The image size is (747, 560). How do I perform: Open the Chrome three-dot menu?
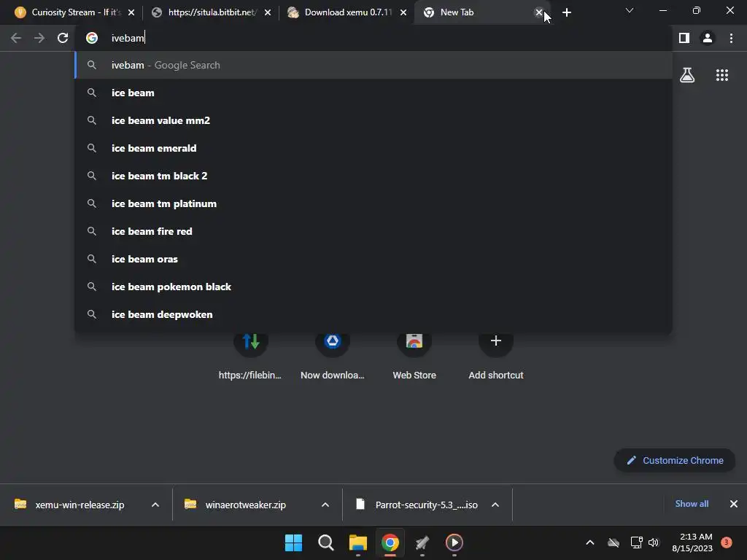tap(731, 38)
